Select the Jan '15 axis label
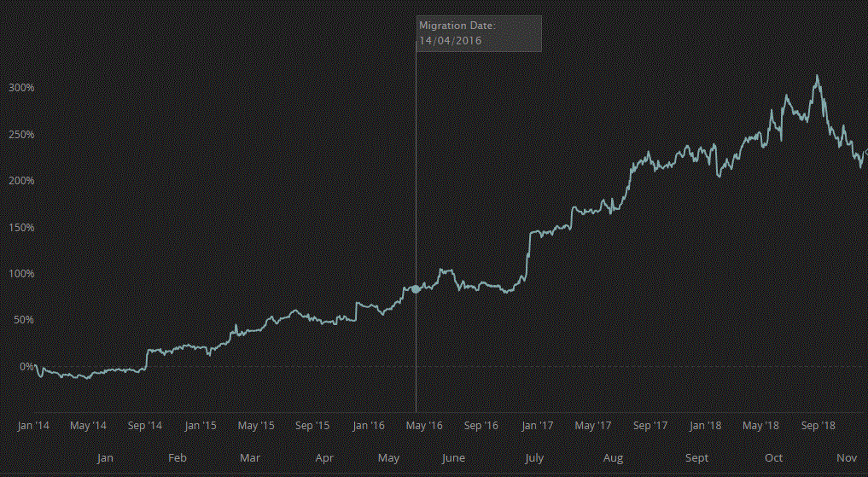 (x=201, y=426)
